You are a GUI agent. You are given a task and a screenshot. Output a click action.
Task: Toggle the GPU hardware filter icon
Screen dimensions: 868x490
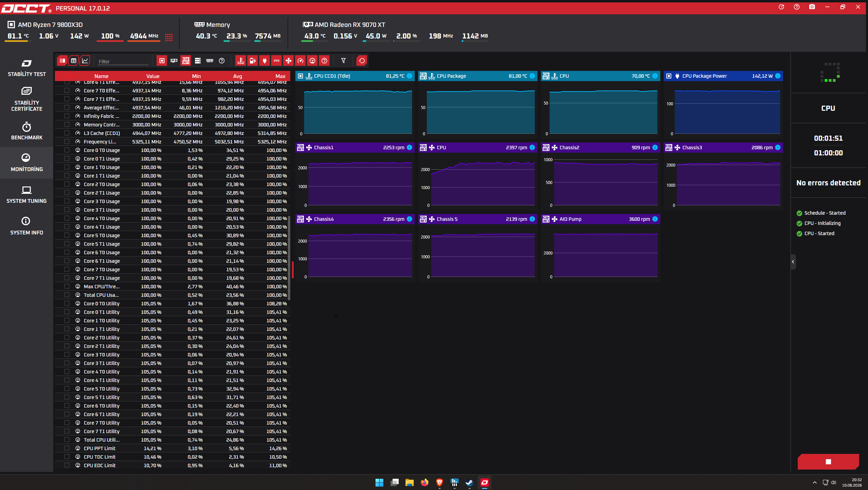coord(174,61)
